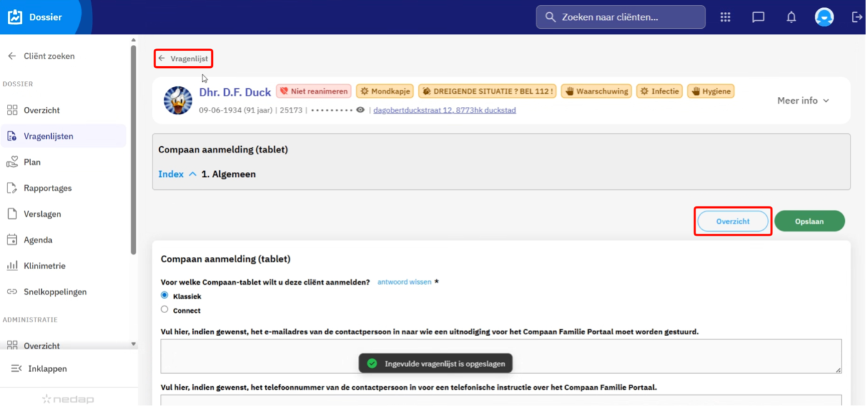Click the Overzicht button beside Opslaan
This screenshot has height=408, width=868.
(x=732, y=221)
